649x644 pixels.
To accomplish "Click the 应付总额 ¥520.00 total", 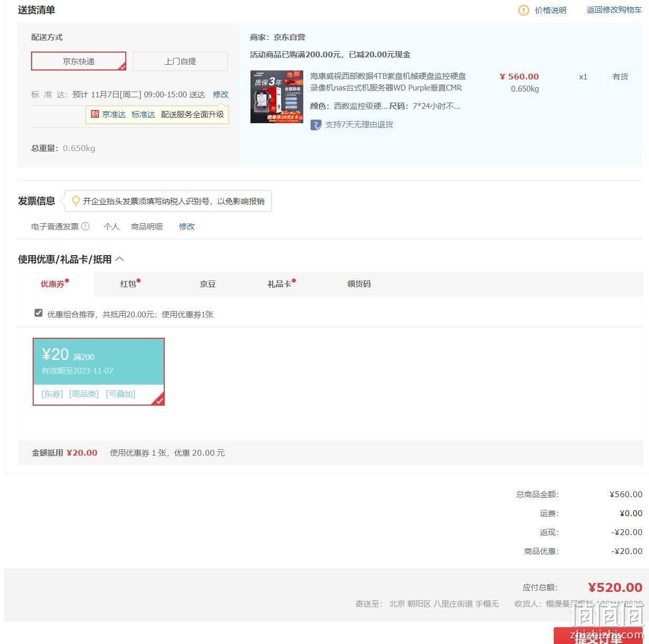I will point(615,588).
